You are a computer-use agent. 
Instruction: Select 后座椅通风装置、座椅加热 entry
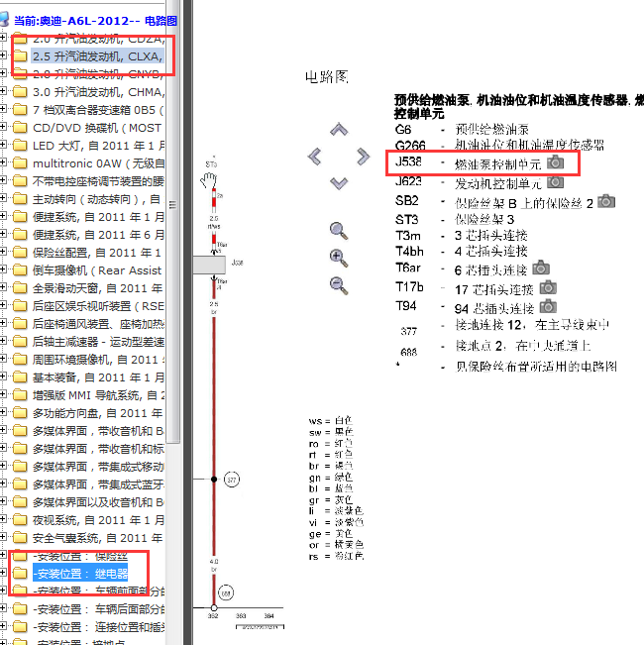(98, 324)
